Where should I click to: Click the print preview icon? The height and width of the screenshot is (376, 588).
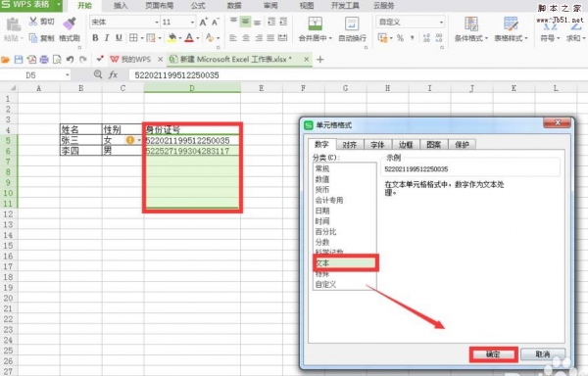click(x=57, y=59)
